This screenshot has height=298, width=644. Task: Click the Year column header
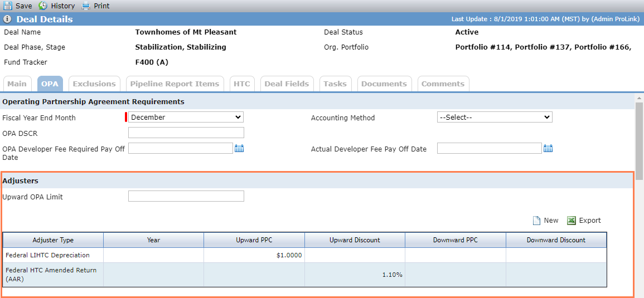pos(153,240)
